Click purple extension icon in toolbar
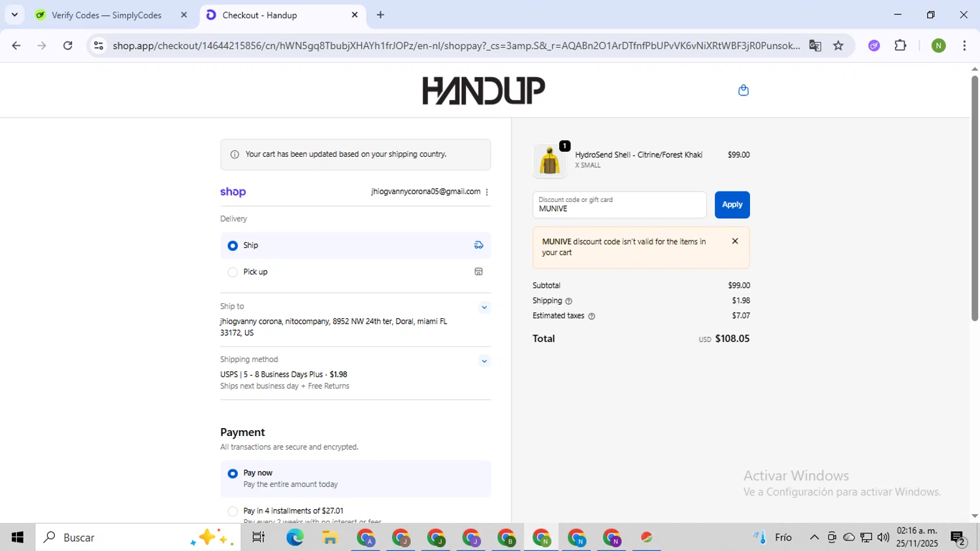This screenshot has width=980, height=551. [x=874, y=46]
